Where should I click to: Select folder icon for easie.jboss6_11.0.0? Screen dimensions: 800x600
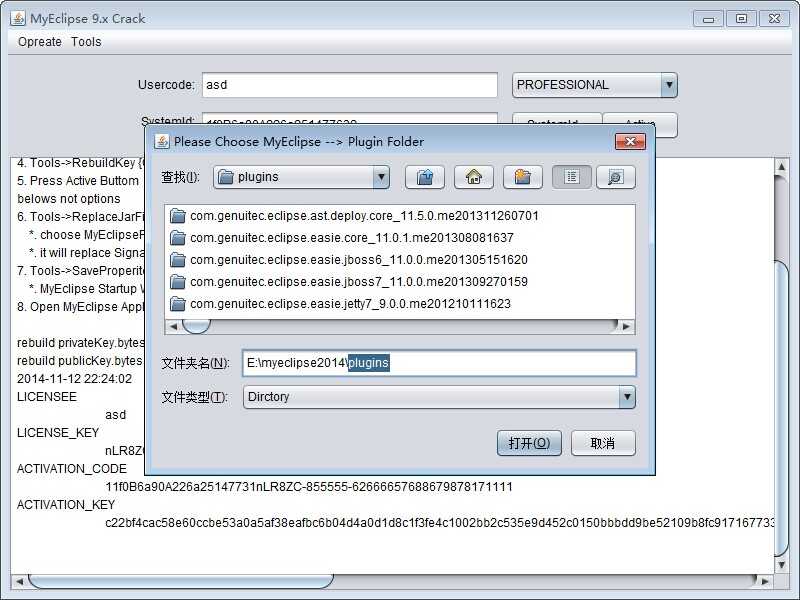click(178, 260)
